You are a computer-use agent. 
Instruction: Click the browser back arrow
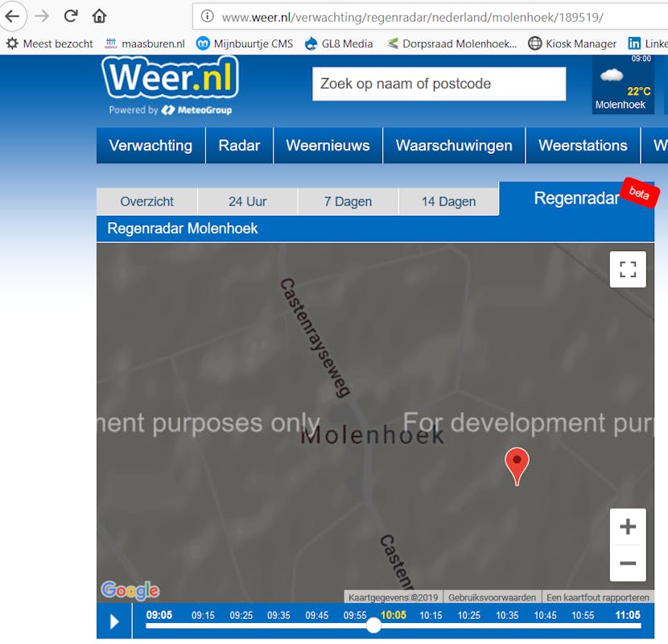[13, 16]
